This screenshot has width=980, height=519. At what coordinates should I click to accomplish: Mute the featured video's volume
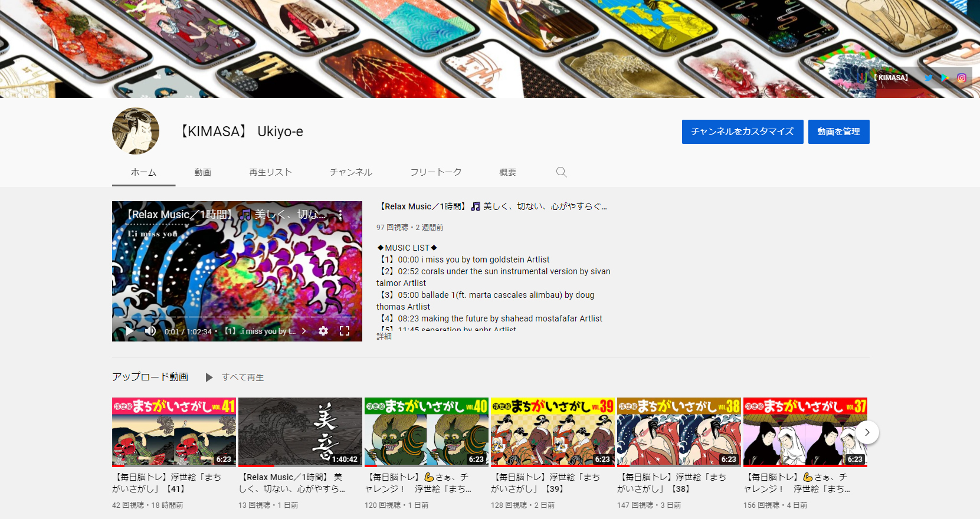click(150, 331)
